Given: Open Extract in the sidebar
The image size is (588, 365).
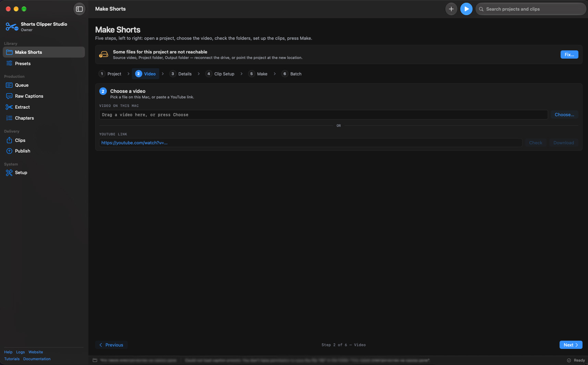Looking at the screenshot, I should click(x=44, y=107).
